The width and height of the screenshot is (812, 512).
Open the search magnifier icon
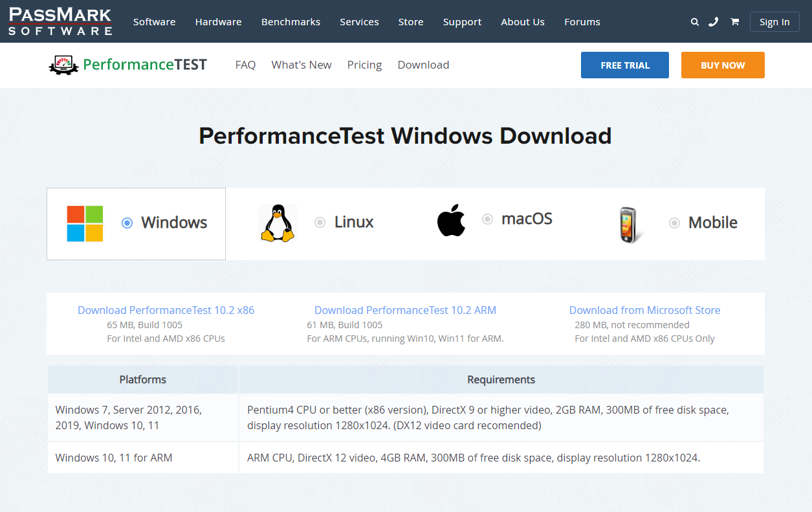pyautogui.click(x=695, y=22)
